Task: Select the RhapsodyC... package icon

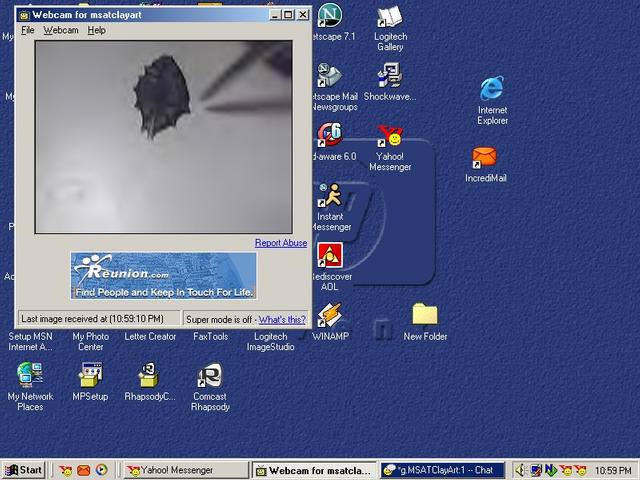Action: click(149, 375)
